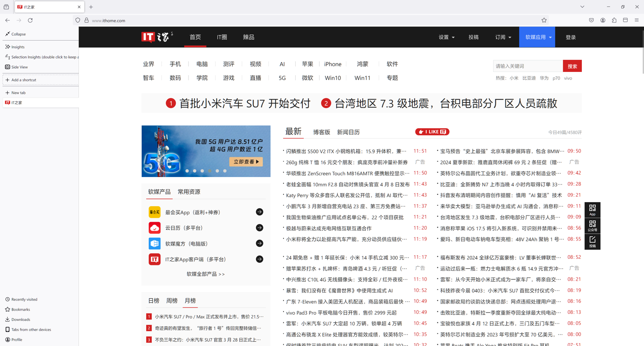Open the App QR code button
Viewport: 644px width, 346px height.
(592, 210)
